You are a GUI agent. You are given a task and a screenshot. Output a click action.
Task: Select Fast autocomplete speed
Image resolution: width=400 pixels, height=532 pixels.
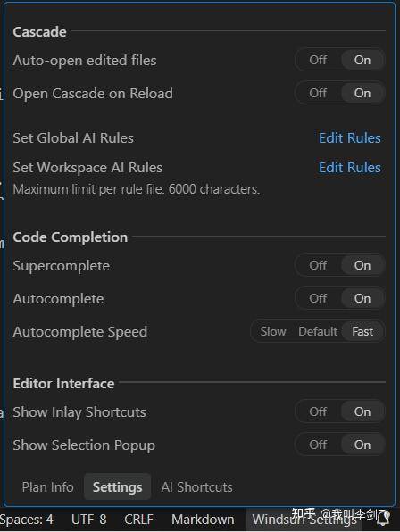[362, 331]
